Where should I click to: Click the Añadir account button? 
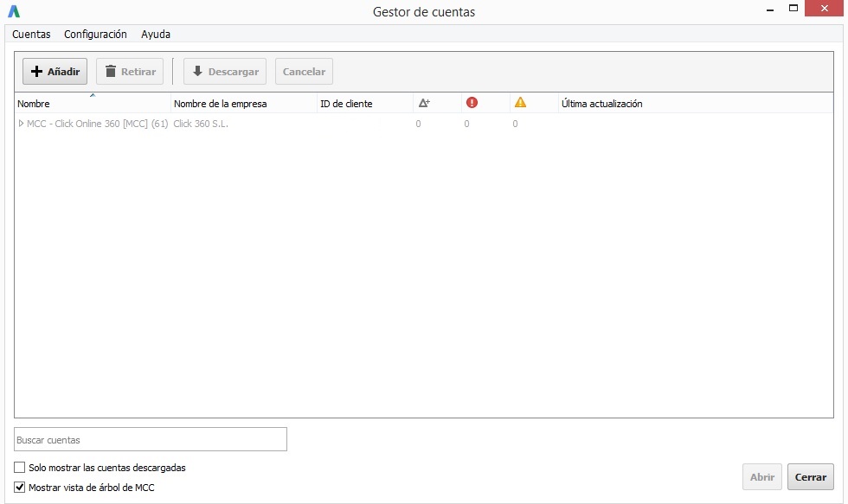click(55, 72)
